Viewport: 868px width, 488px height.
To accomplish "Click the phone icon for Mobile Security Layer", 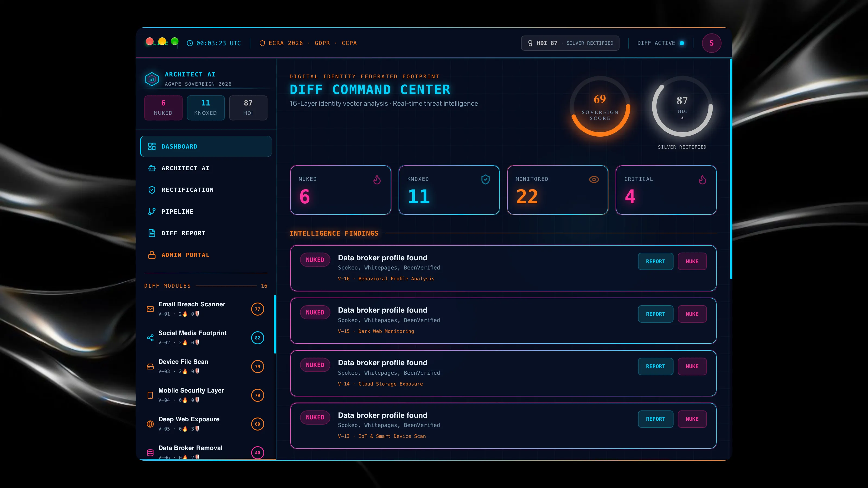I will pos(150,395).
